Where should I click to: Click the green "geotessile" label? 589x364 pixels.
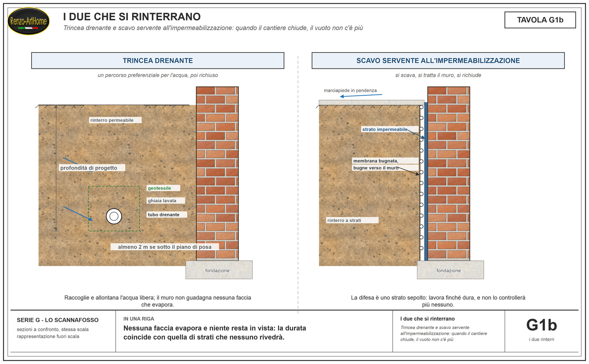[163, 188]
